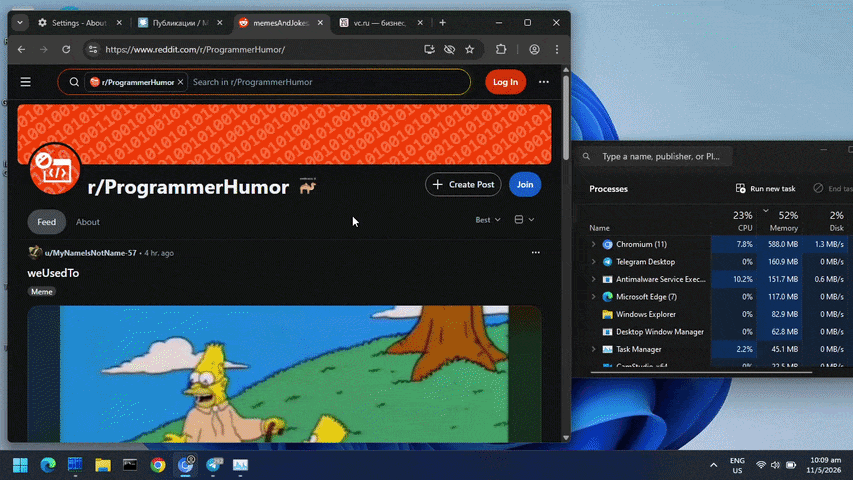Click the Log In button

[x=505, y=82]
